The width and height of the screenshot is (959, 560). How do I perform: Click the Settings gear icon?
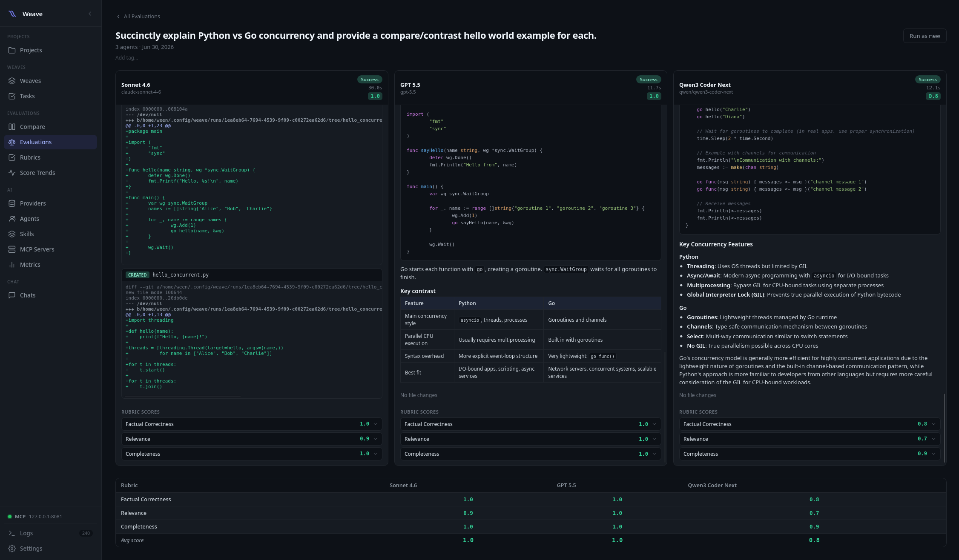12,549
